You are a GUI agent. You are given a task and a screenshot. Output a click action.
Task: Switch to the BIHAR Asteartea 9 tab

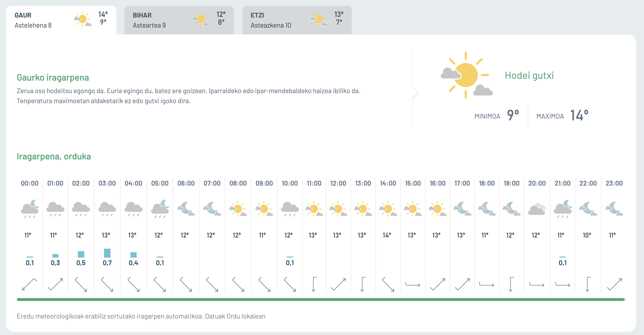[179, 20]
